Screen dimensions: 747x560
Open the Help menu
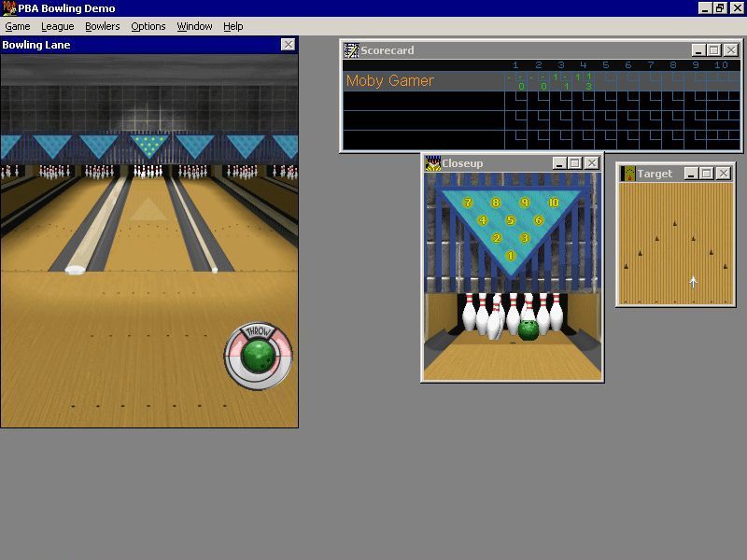point(233,26)
